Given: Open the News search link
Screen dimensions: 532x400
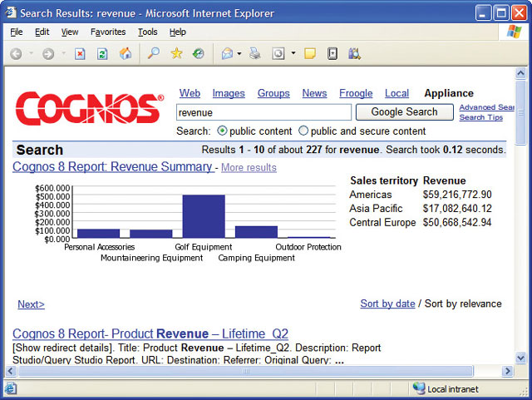Looking at the screenshot, I should click(314, 93).
